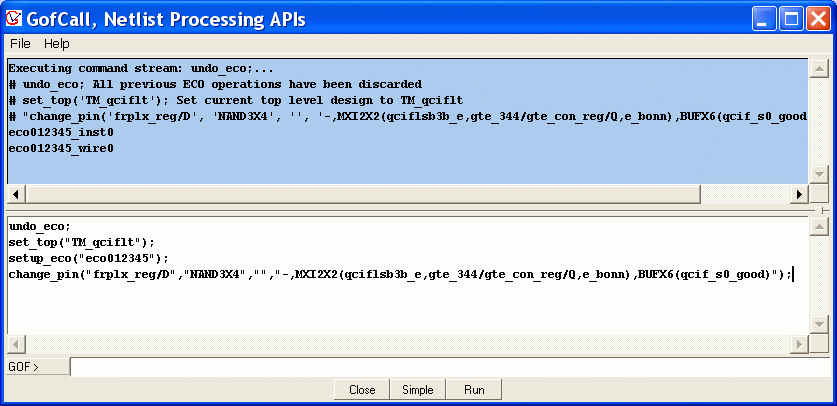Click script editor scroll-down arrow

[819, 325]
